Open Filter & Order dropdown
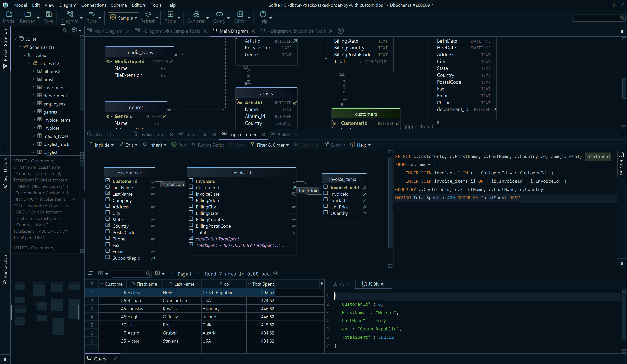This screenshot has width=627, height=364. 270,145
